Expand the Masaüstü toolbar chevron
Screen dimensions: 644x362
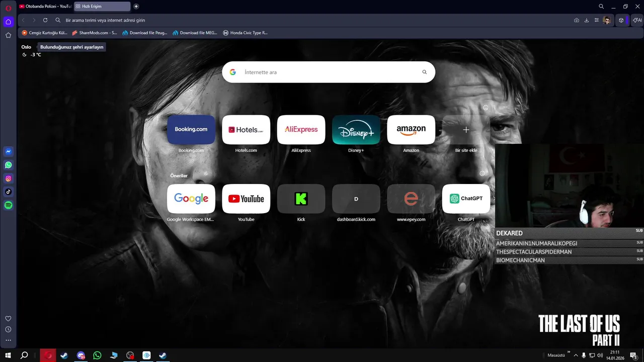pos(569,352)
